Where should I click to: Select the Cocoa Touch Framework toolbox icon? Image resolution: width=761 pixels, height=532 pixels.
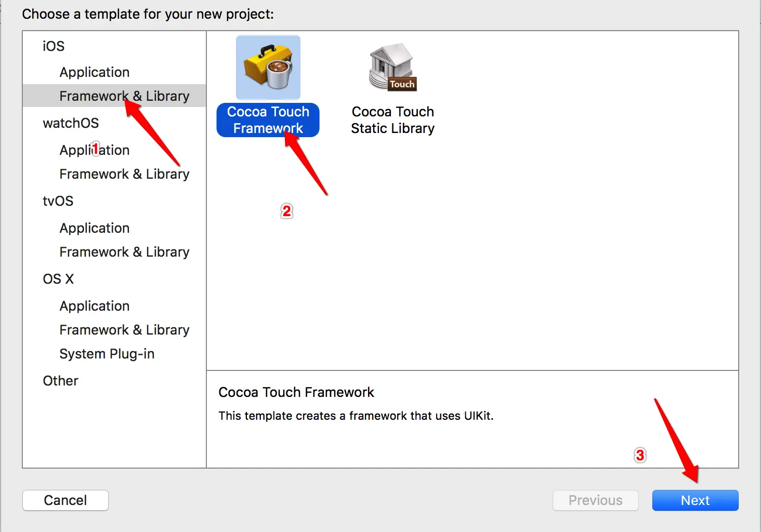coord(268,68)
